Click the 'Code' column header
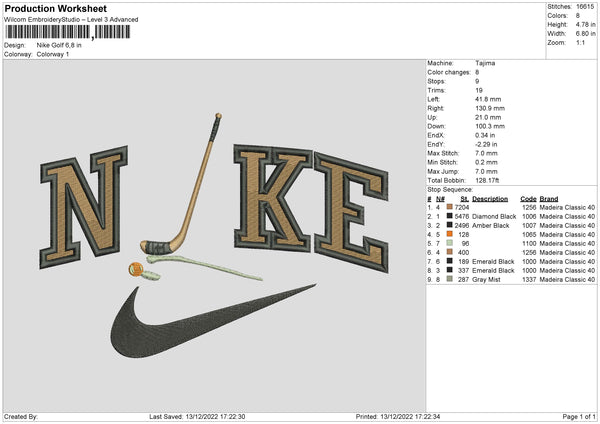 click(x=528, y=199)
